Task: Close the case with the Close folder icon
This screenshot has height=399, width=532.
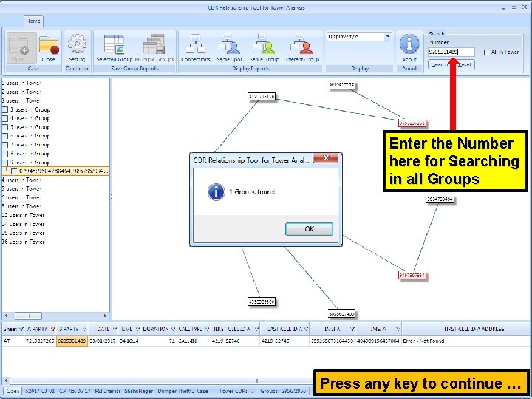Action: 49,48
